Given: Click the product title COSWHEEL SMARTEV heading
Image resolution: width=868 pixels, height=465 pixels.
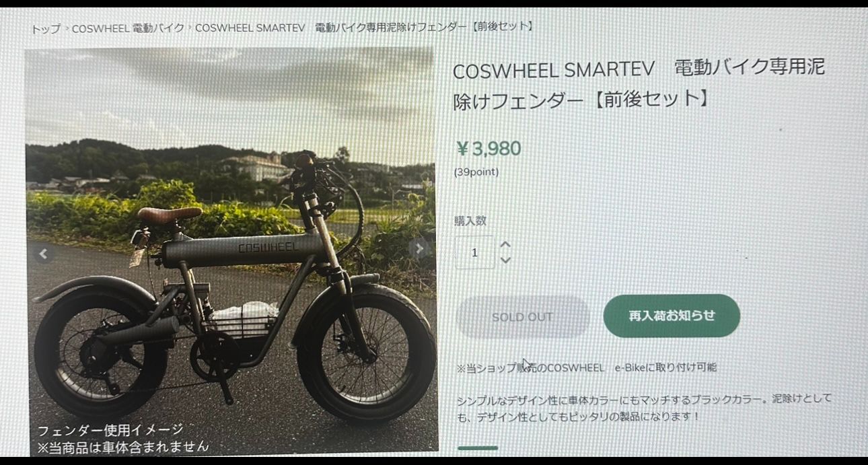Looking at the screenshot, I should pyautogui.click(x=639, y=83).
